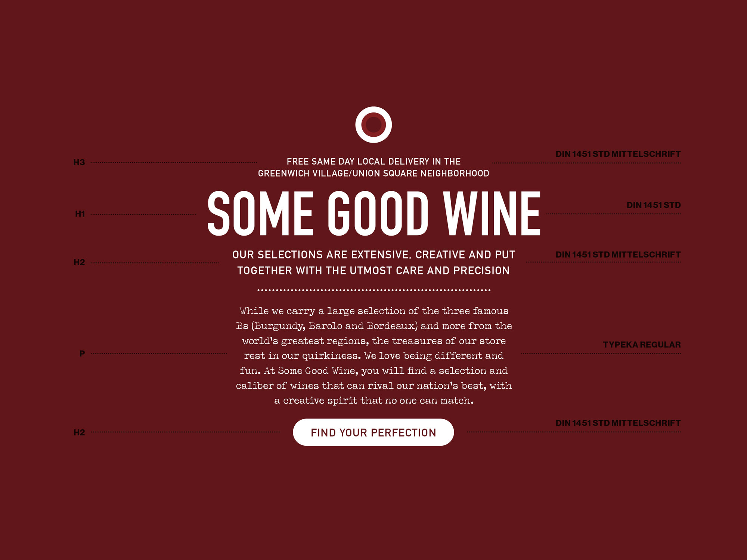The height and width of the screenshot is (560, 747).
Task: Click the word WINE in the headline
Action: pos(492,214)
